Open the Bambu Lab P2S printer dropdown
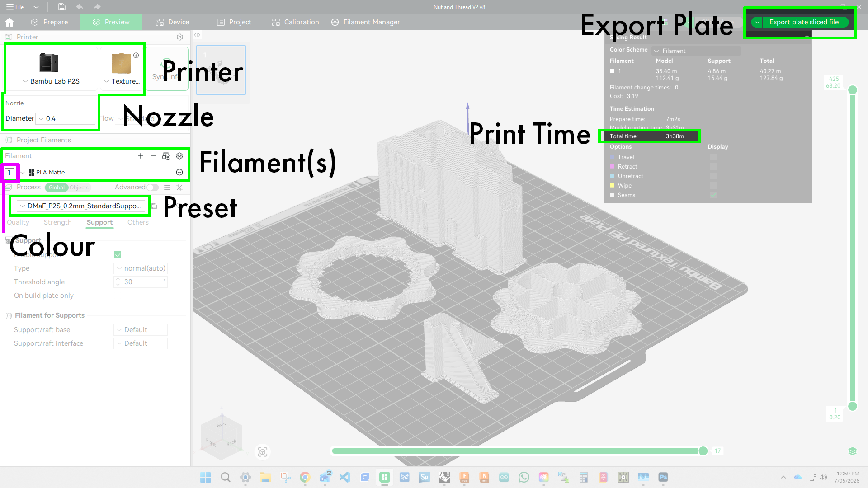 (x=52, y=81)
